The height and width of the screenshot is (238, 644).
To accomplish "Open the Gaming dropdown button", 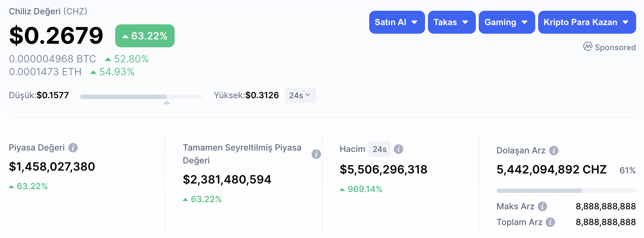I will tap(507, 22).
